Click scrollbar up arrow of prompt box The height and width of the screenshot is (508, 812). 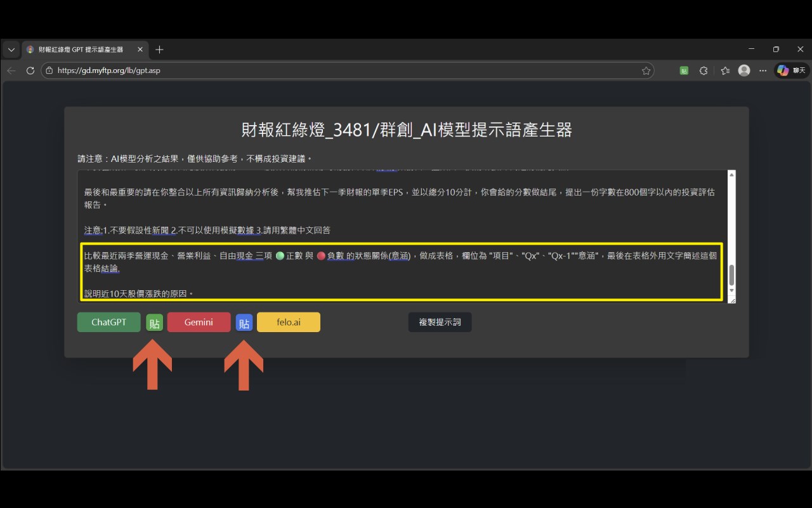point(731,175)
